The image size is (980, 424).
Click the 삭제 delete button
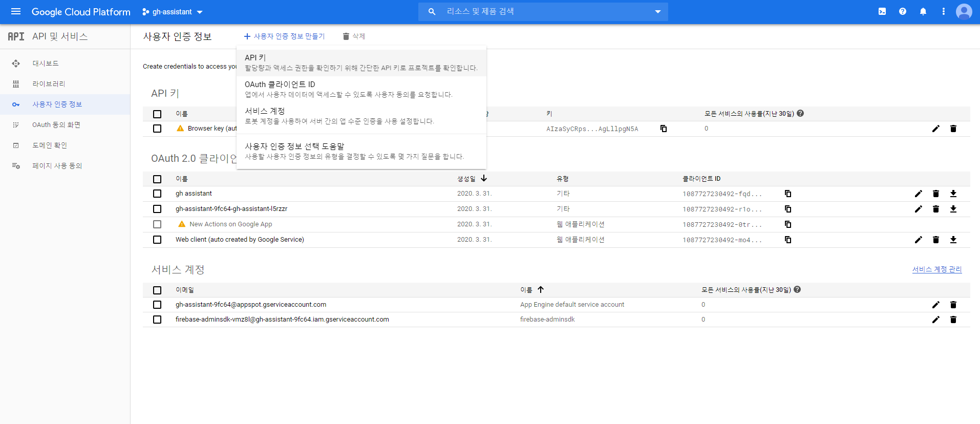point(354,36)
